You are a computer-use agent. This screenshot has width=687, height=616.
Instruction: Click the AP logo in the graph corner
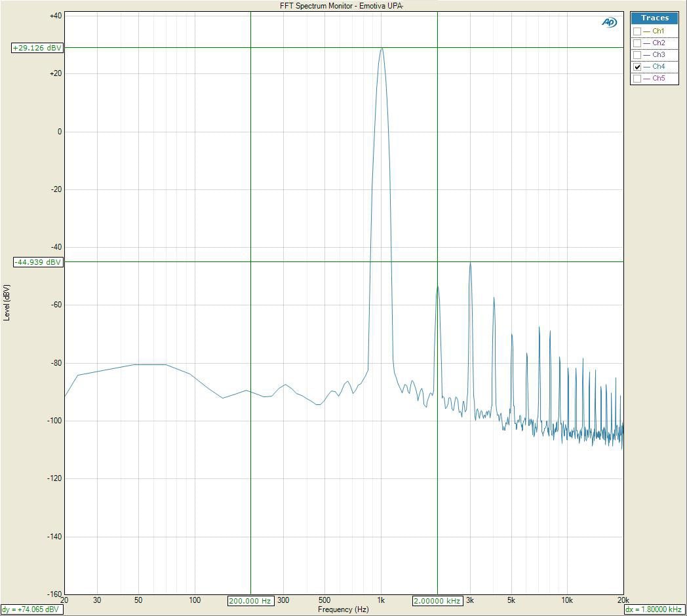coord(609,22)
